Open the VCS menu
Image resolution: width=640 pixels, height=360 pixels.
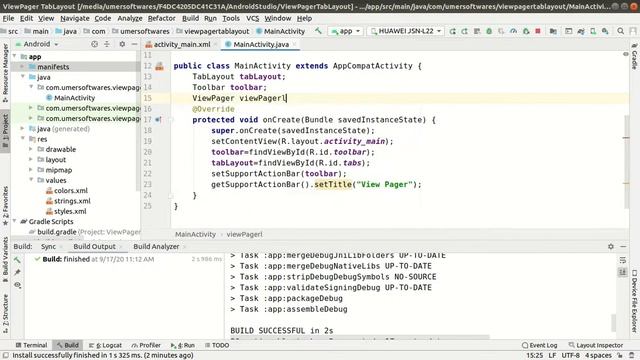click(x=252, y=18)
